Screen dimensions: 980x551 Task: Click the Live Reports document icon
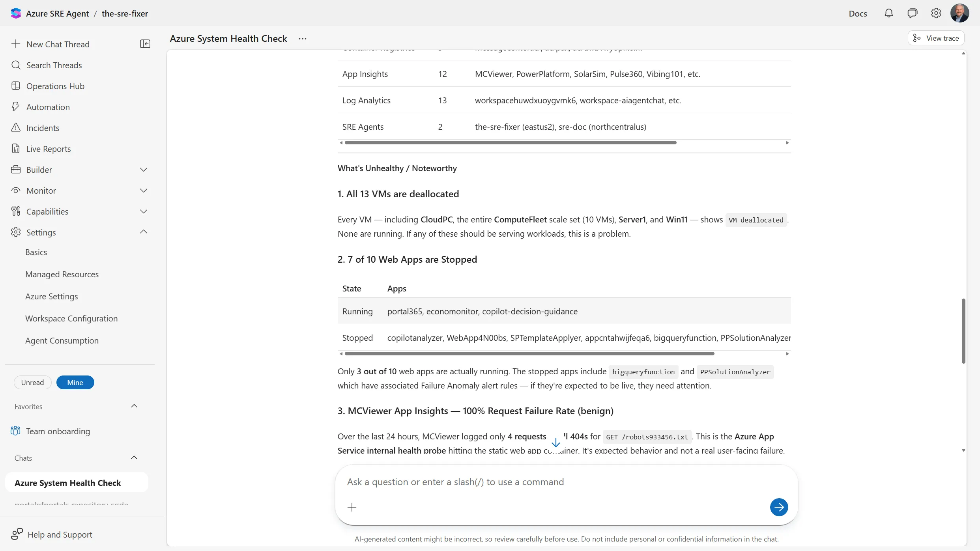pyautogui.click(x=16, y=149)
